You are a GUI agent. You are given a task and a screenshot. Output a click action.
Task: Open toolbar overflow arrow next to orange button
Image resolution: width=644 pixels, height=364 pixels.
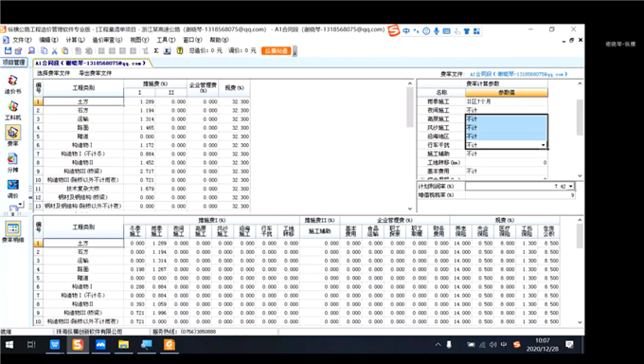click(295, 51)
